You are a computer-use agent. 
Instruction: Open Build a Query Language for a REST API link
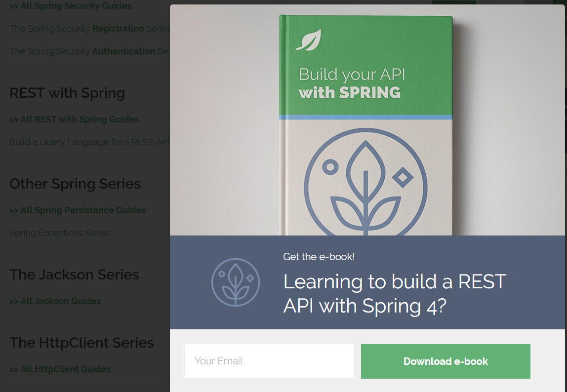coord(90,142)
